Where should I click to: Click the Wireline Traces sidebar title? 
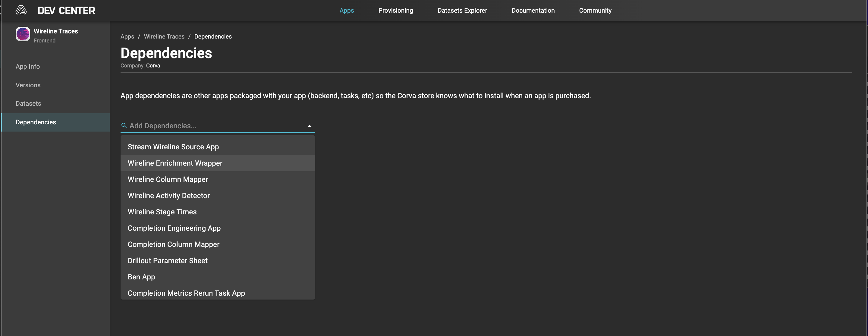click(x=55, y=31)
